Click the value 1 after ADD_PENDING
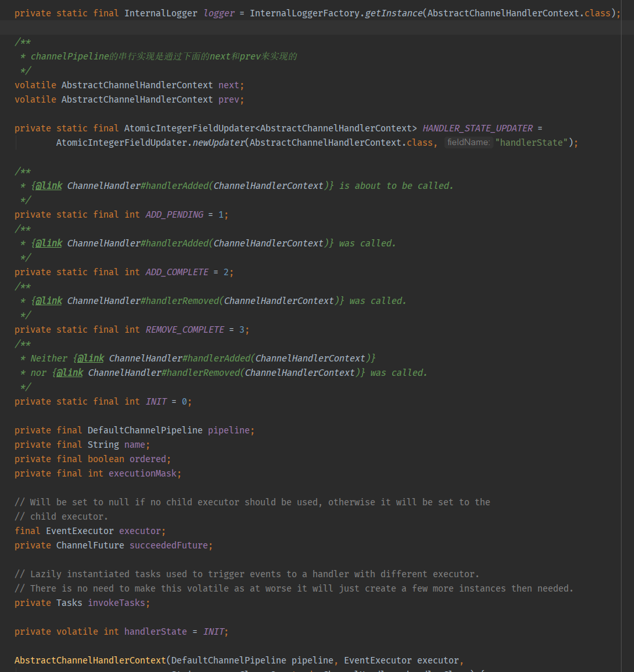 [x=221, y=214]
